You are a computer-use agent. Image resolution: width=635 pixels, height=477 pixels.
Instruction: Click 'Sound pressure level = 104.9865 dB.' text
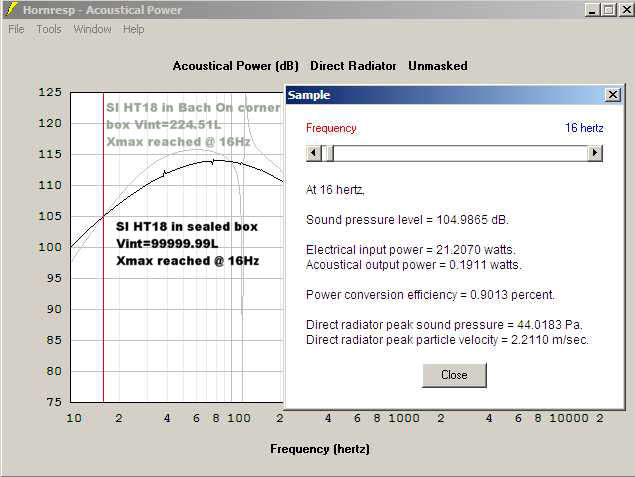pyautogui.click(x=407, y=220)
